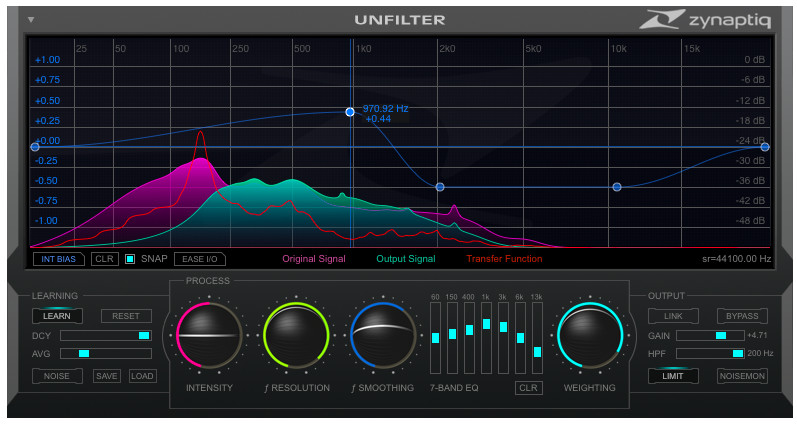
Task: Select the rightmost curve endpoint handle
Action: point(765,147)
